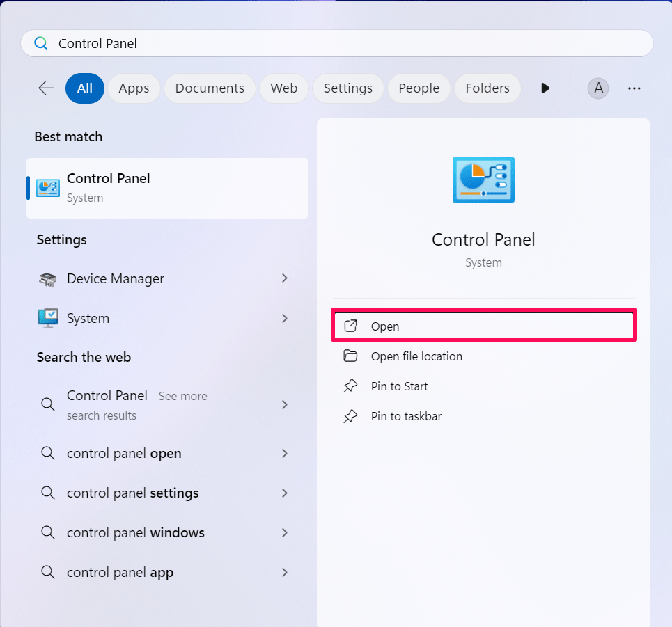The image size is (672, 627).
Task: Switch to the Documents filter tab
Action: click(x=210, y=88)
